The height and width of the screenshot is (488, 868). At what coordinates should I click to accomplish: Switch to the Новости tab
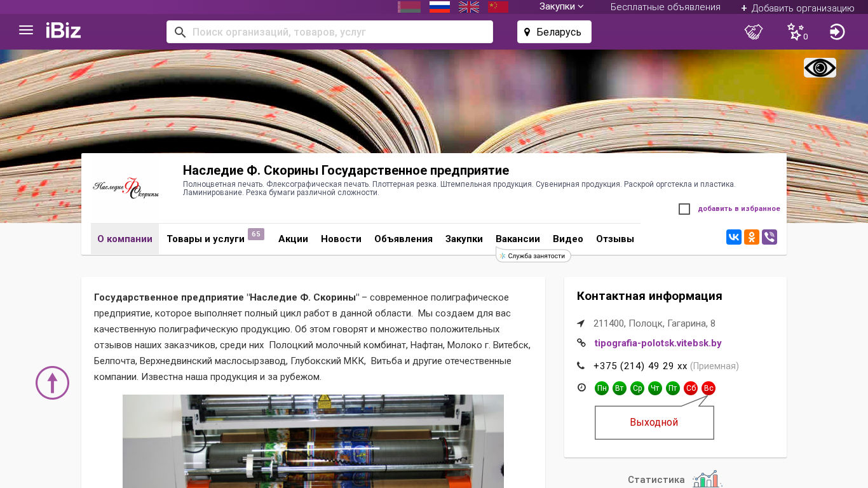coord(341,239)
